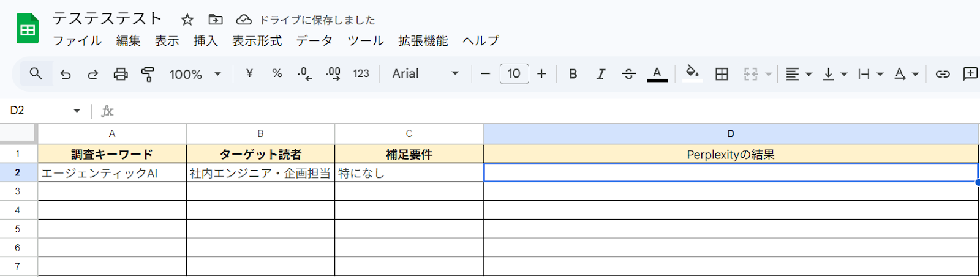Select cell ターゲット読者
This screenshot has width=980, height=277.
[260, 154]
